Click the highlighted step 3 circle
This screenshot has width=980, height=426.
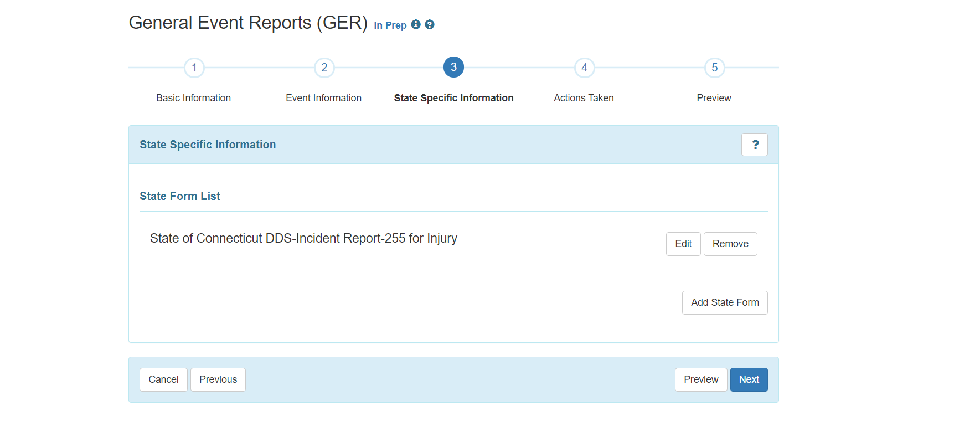click(x=453, y=68)
